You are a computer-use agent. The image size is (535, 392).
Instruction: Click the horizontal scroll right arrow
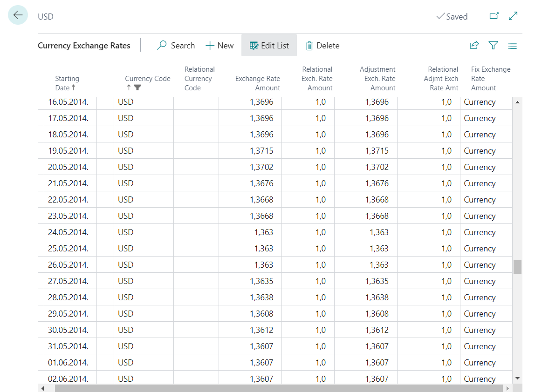click(x=508, y=388)
